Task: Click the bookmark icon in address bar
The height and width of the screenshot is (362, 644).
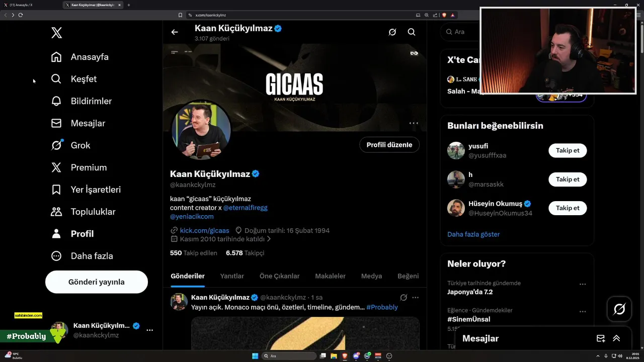Action: (180, 15)
